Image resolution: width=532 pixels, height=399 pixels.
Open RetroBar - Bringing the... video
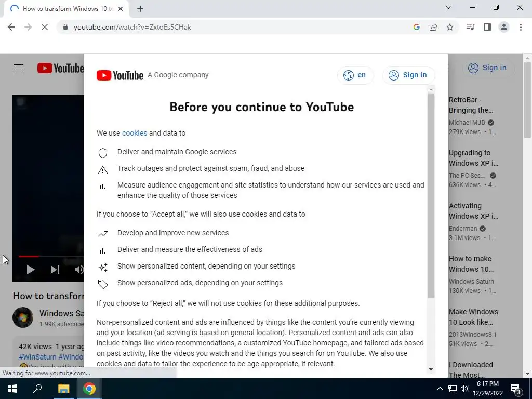coord(471,105)
